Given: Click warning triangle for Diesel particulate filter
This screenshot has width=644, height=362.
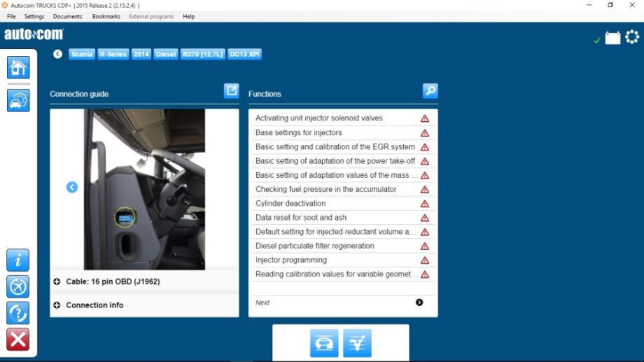Looking at the screenshot, I should pyautogui.click(x=425, y=246).
